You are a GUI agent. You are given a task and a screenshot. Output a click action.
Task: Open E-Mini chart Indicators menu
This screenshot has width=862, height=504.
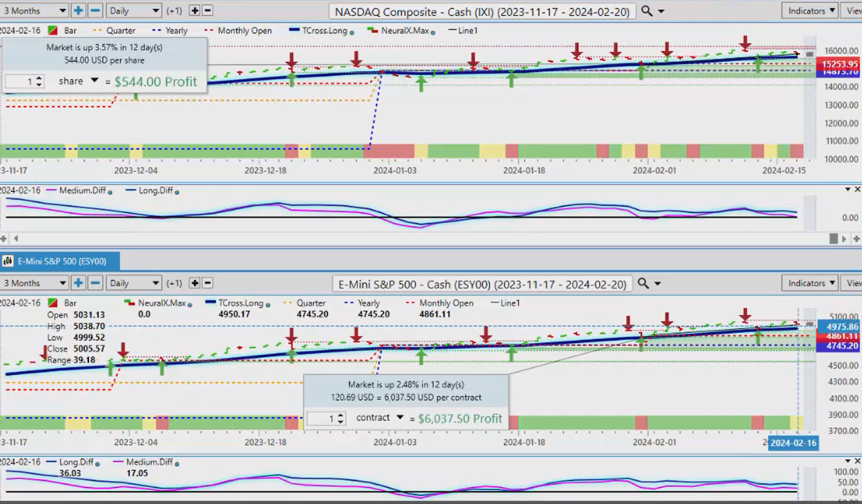pos(810,283)
